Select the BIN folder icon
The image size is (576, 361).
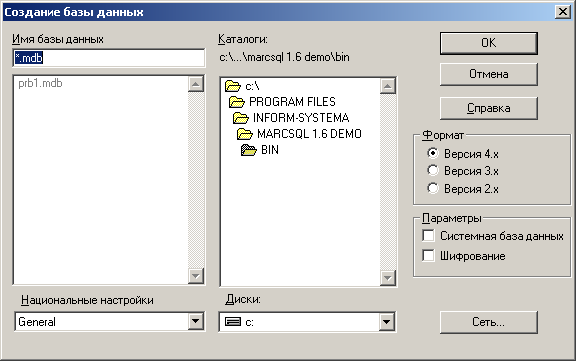249,150
